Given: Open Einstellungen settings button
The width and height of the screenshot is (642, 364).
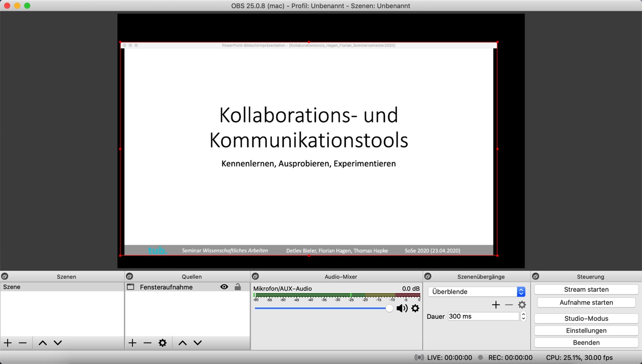Looking at the screenshot, I should pyautogui.click(x=586, y=331).
